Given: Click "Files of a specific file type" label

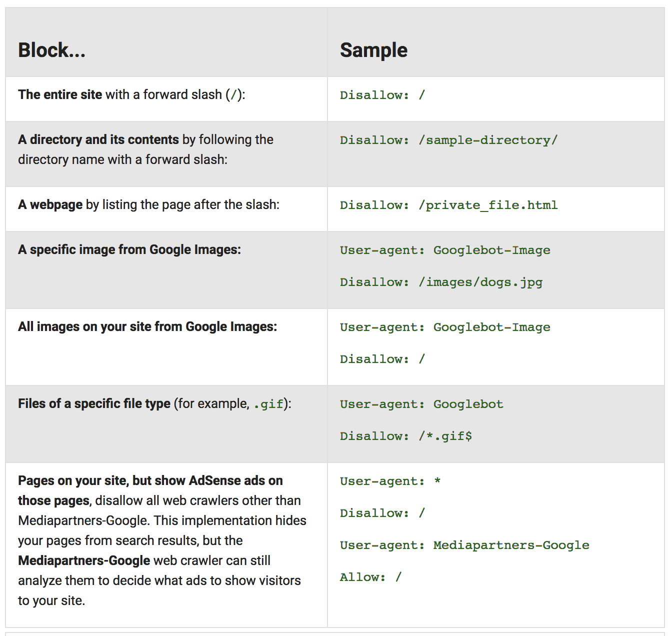Looking at the screenshot, I should coord(94,403).
